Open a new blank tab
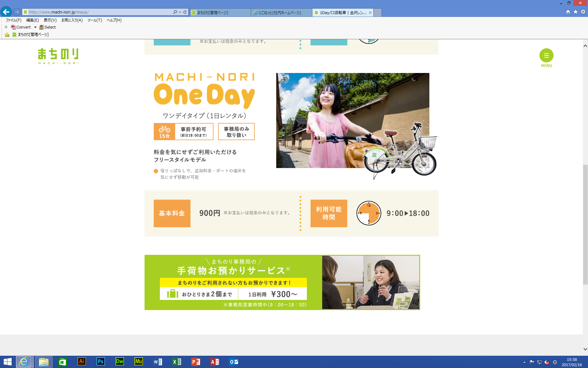The width and height of the screenshot is (588, 368). click(378, 13)
